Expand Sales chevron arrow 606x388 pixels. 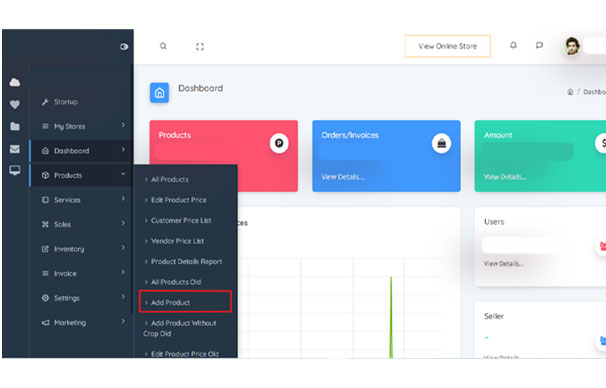(123, 223)
